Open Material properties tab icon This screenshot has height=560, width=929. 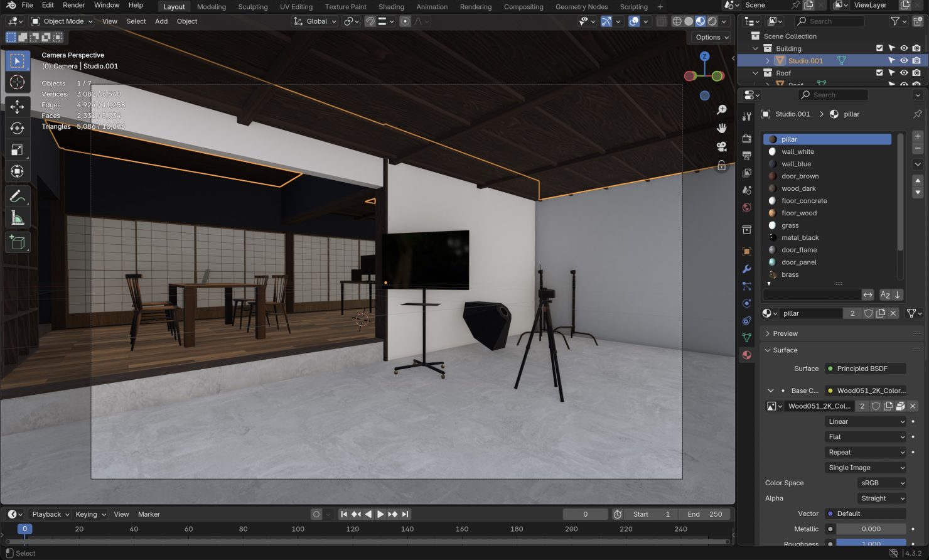tap(746, 355)
